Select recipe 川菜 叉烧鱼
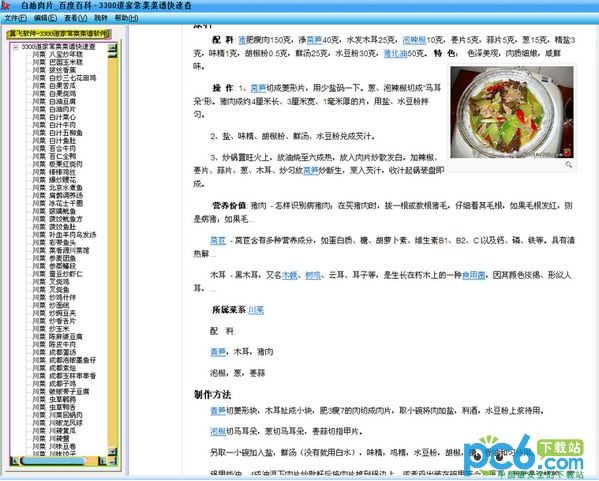The height and width of the screenshot is (481, 599). tap(50, 290)
